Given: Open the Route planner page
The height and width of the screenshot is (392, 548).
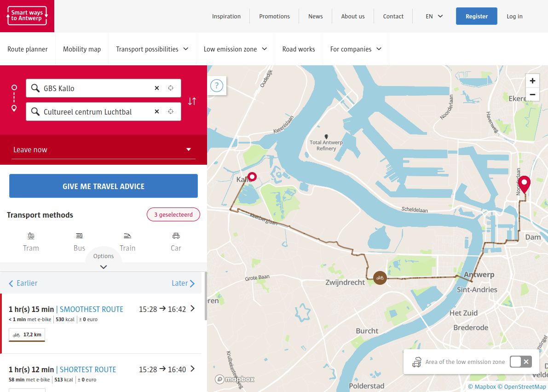Looking at the screenshot, I should click(28, 49).
